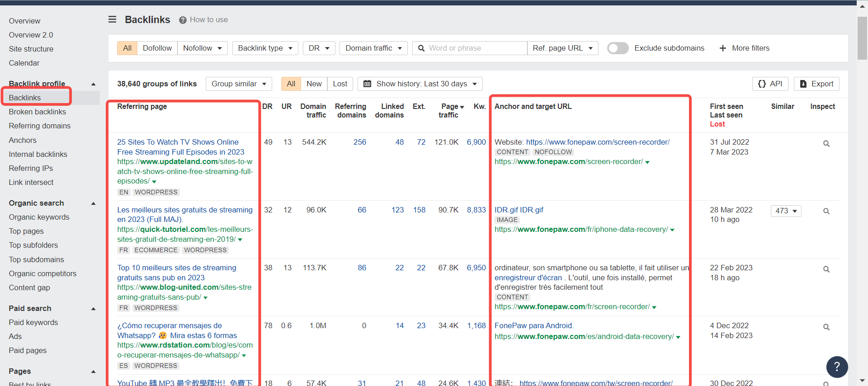
Task: Collapse the Paid search section
Action: click(93, 309)
